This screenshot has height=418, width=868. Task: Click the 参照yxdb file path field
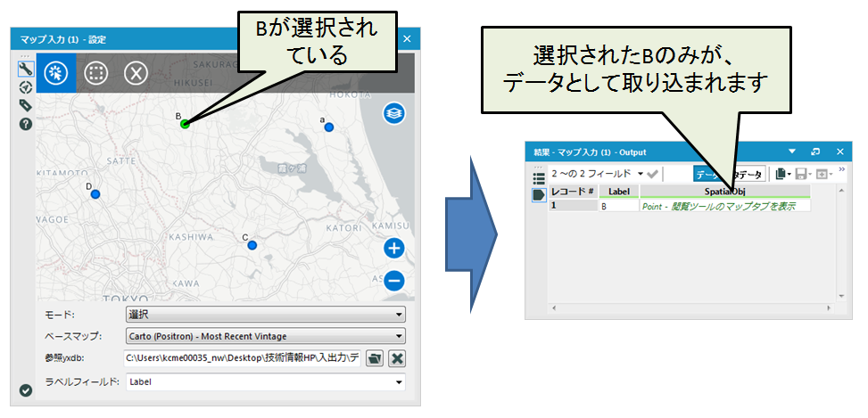(243, 358)
